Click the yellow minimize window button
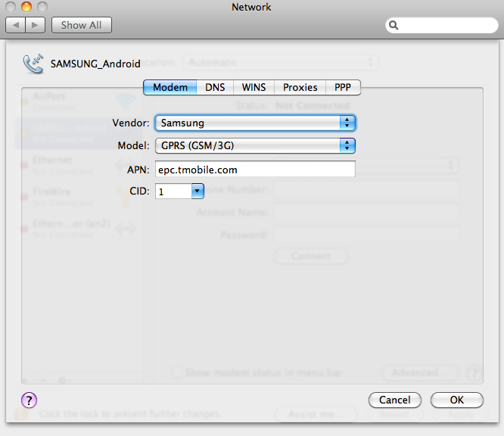504x436 pixels. point(26,7)
